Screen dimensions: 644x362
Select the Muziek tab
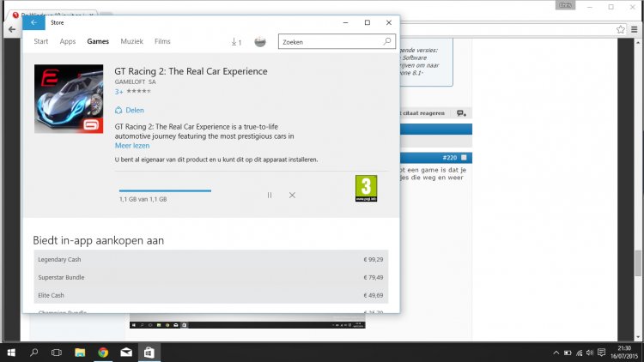coord(131,42)
